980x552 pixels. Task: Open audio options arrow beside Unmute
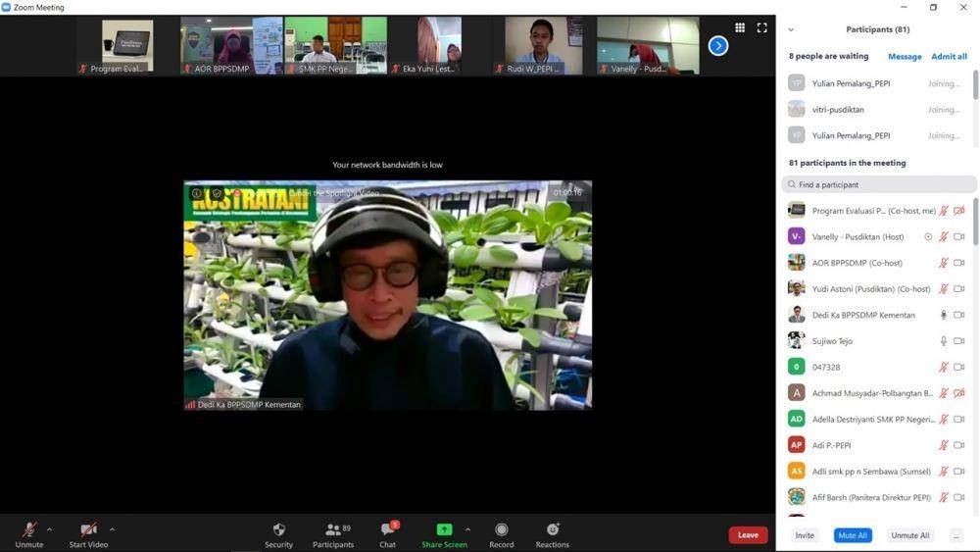[x=49, y=529]
